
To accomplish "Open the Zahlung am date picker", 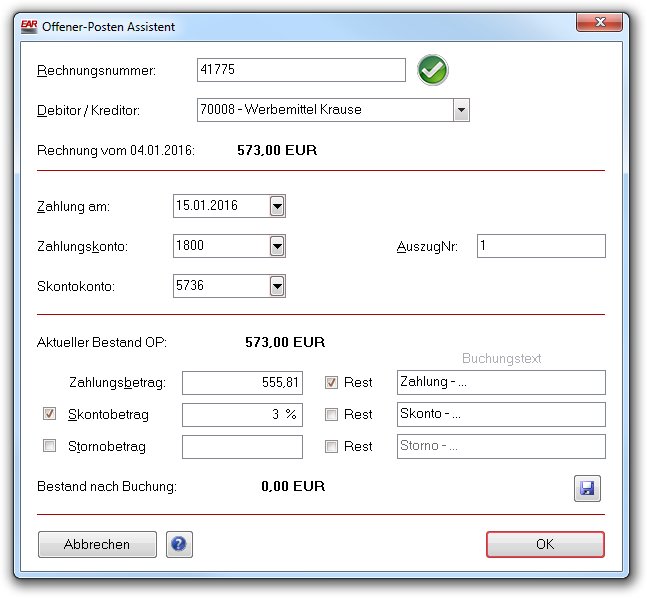I will 277,206.
